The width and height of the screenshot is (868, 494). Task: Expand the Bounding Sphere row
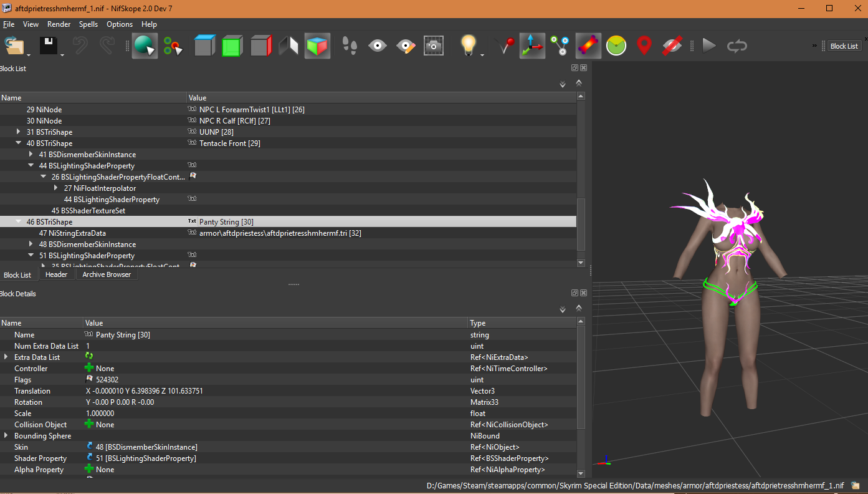click(x=6, y=436)
